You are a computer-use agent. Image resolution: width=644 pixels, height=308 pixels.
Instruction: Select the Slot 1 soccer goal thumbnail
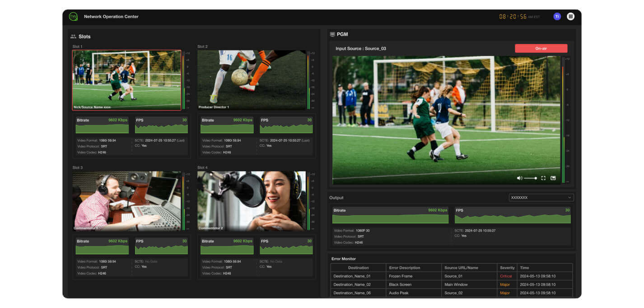[x=126, y=80]
